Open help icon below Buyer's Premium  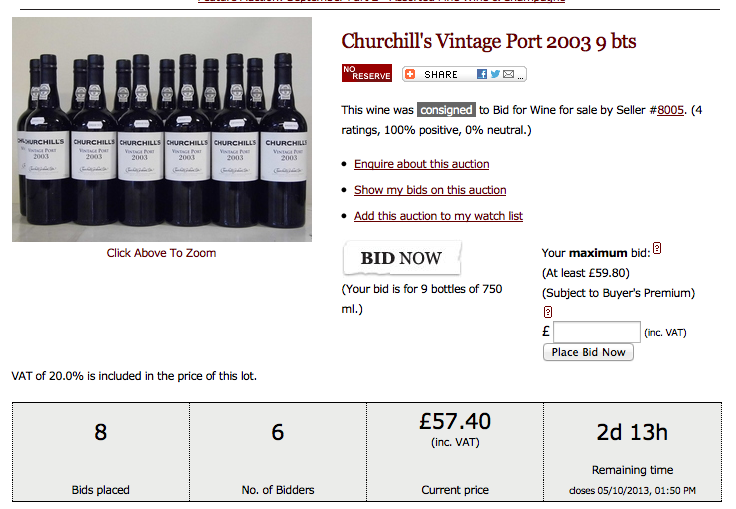548,311
